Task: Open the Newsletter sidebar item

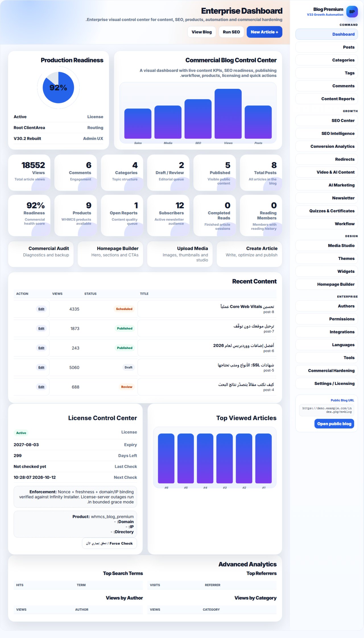Action: pyautogui.click(x=326, y=198)
